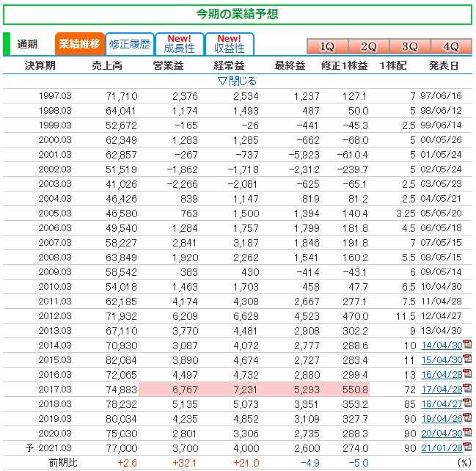This screenshot has height=471, width=476.
Task: Click the 2Q quarter button
Action: [368, 46]
